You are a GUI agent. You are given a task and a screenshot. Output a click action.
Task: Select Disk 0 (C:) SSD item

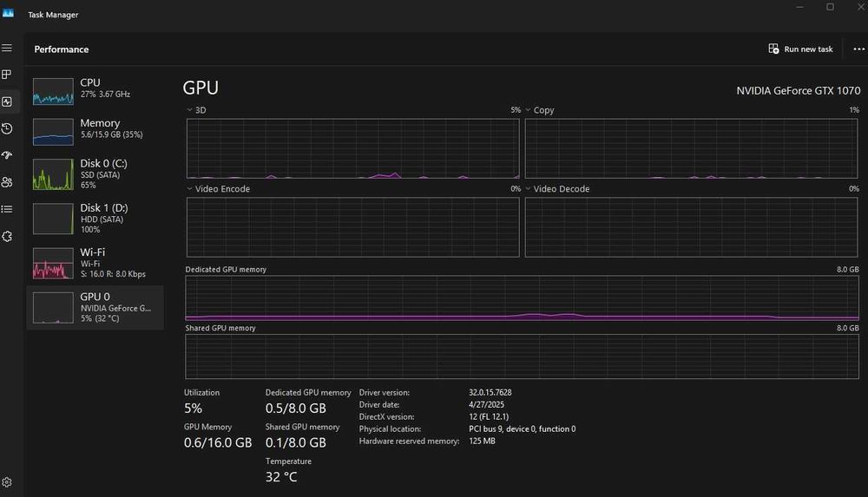coord(95,174)
